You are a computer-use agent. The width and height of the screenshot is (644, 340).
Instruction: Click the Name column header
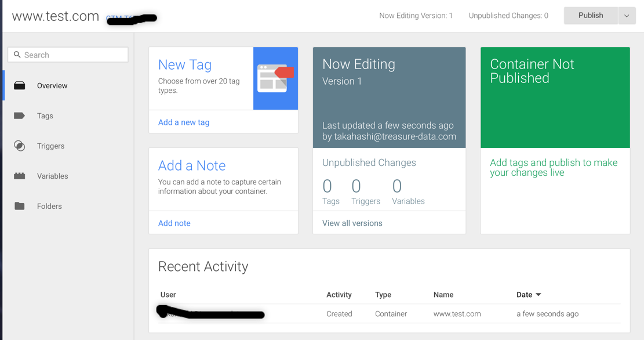(443, 294)
